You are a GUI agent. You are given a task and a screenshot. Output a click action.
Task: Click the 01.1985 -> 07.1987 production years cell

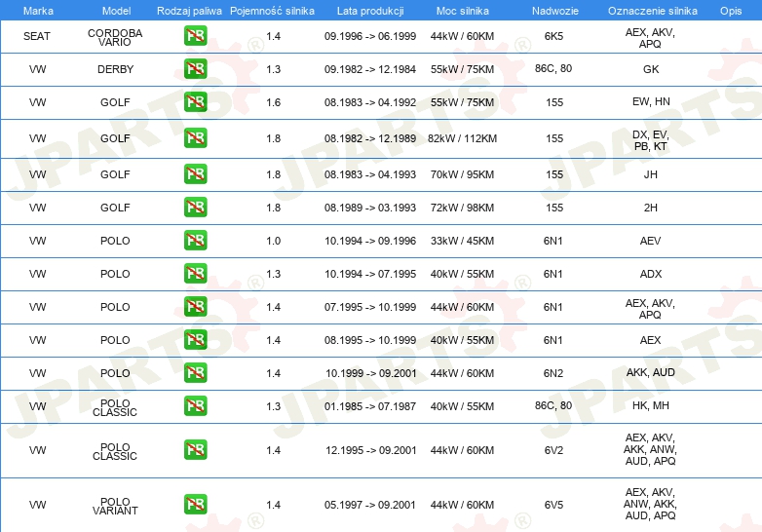[x=370, y=406]
